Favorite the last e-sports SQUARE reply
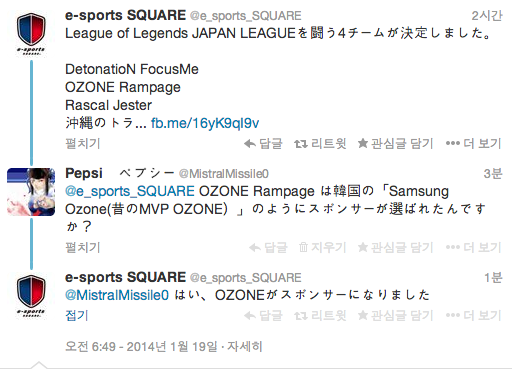Image resolution: width=512 pixels, height=371 pixels. click(395, 315)
